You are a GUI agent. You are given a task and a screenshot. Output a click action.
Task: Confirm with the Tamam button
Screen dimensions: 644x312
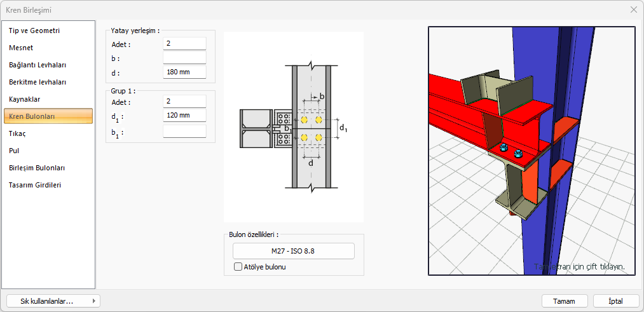(565, 301)
